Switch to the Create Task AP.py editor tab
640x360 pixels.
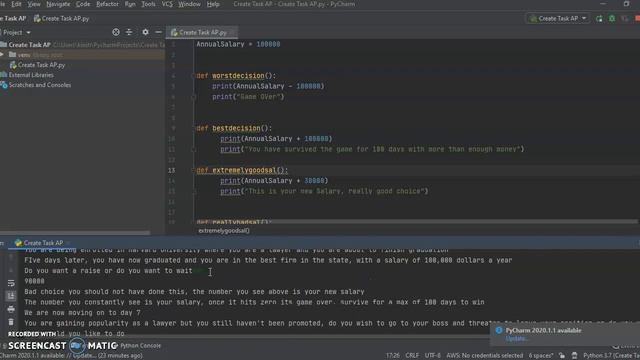202,32
